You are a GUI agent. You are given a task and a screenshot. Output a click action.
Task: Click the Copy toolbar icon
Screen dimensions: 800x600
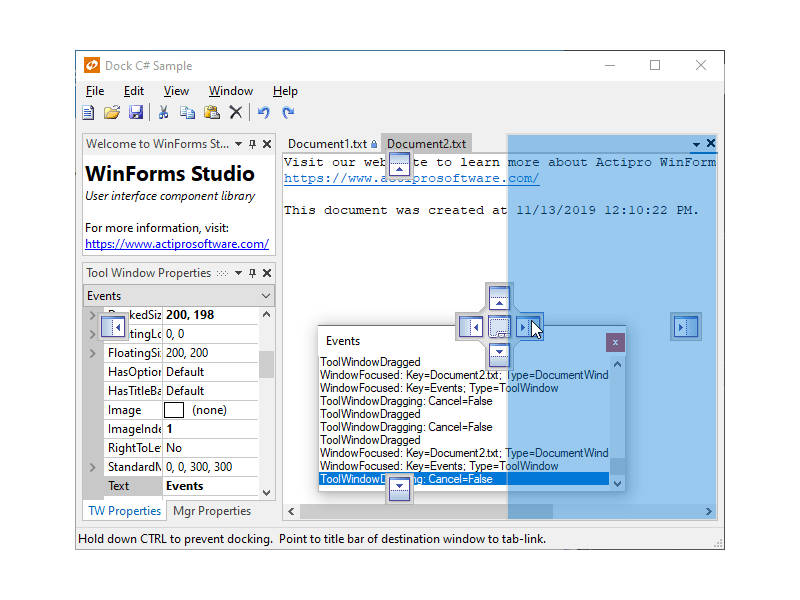187,112
